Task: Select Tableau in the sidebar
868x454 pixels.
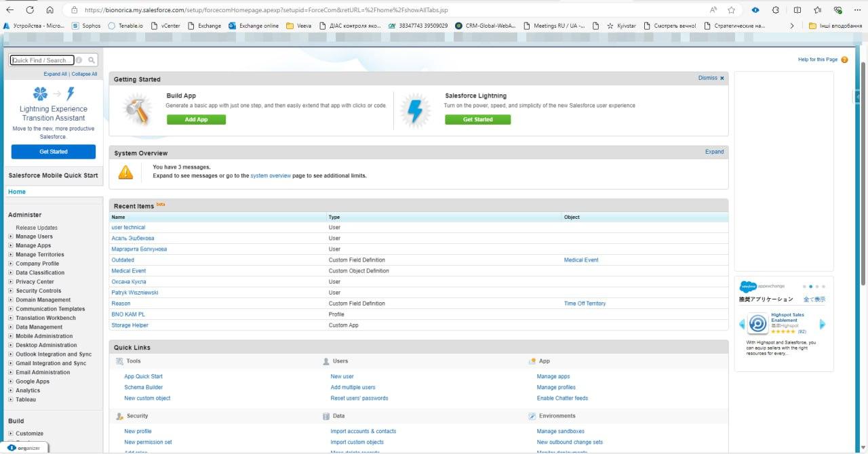Action: tap(26, 399)
